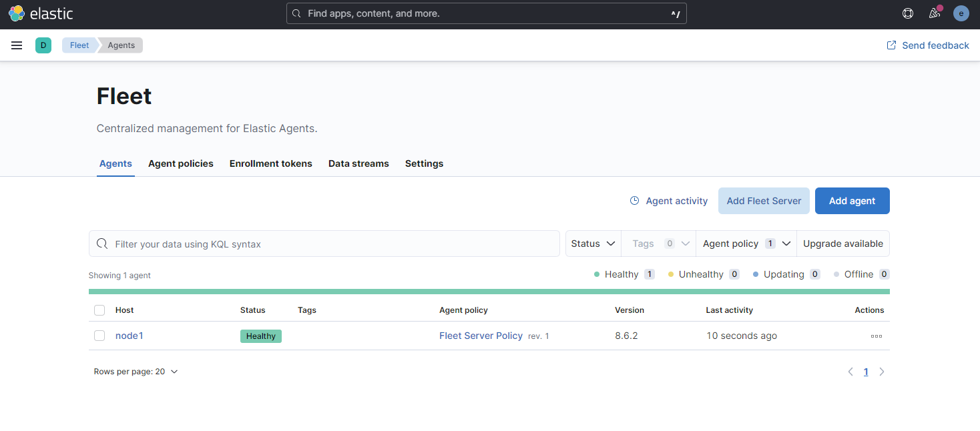Focus the KQL syntax filter field
The height and width of the screenshot is (431, 980).
click(x=324, y=244)
